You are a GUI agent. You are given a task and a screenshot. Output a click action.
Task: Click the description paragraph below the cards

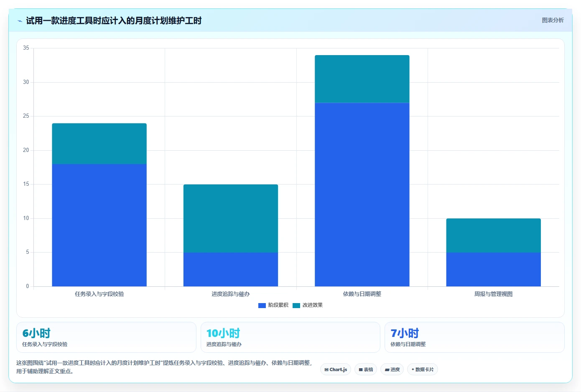[x=164, y=367]
